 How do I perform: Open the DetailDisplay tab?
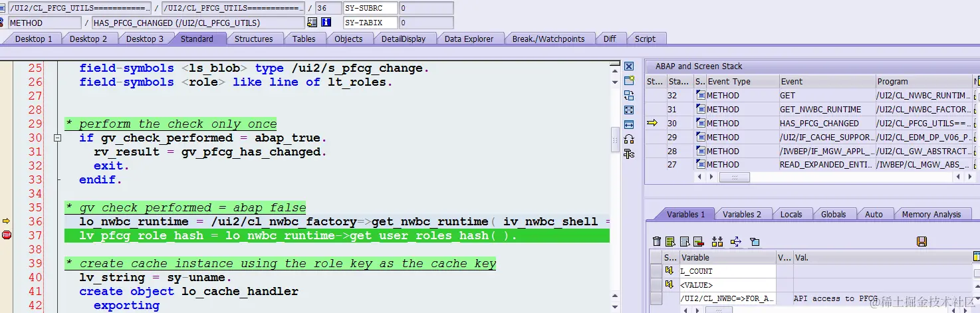tap(403, 39)
